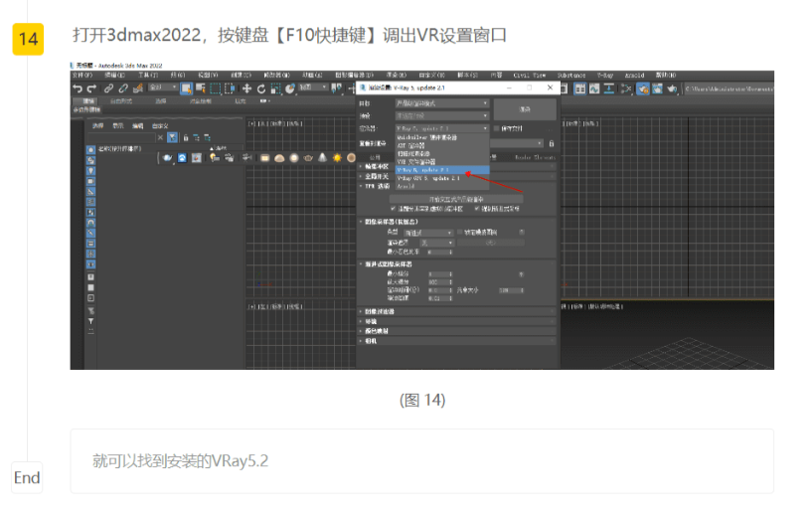Open the V-Ray menu in menu bar
This screenshot has width=812, height=521.
(x=605, y=75)
